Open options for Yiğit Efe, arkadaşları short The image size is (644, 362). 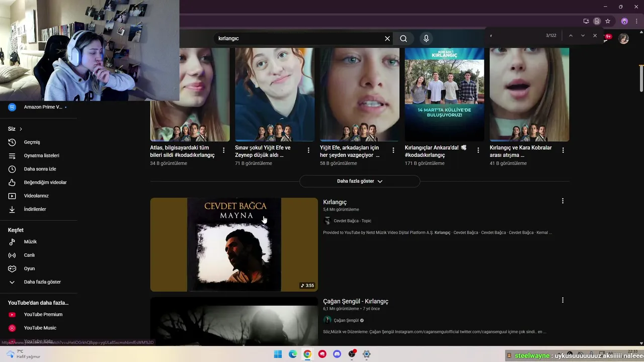(x=393, y=150)
